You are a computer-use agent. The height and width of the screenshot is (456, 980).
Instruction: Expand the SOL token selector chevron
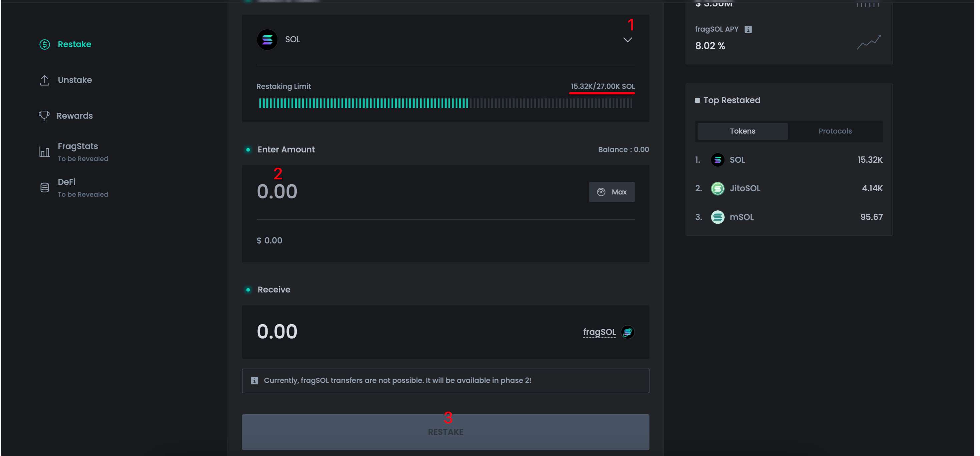click(x=627, y=40)
